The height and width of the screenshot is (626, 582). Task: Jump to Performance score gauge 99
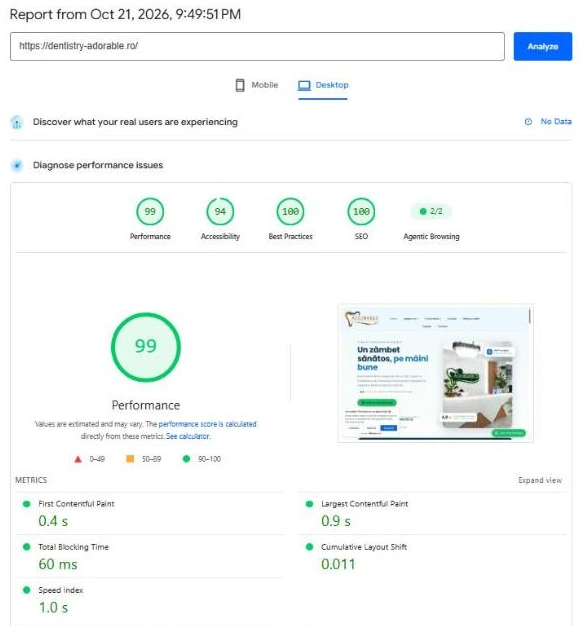(150, 211)
